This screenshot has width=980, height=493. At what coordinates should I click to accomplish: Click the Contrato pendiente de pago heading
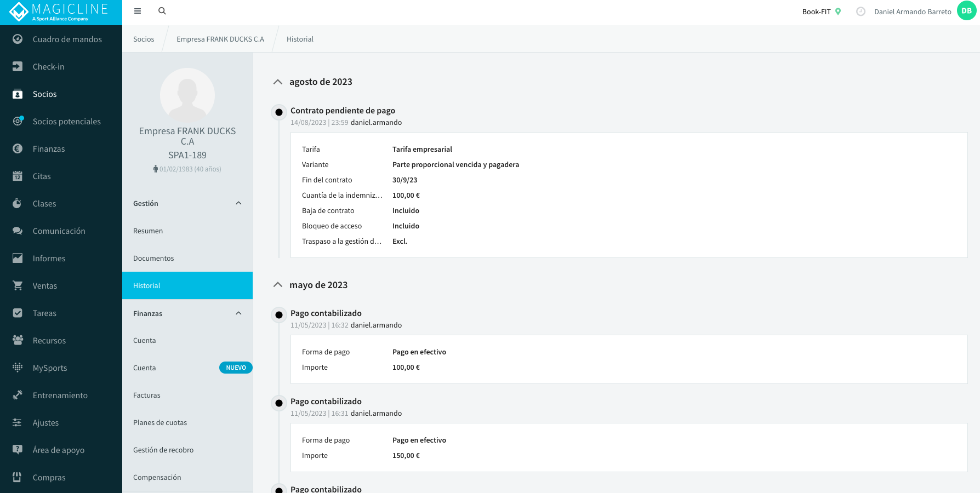pyautogui.click(x=343, y=110)
